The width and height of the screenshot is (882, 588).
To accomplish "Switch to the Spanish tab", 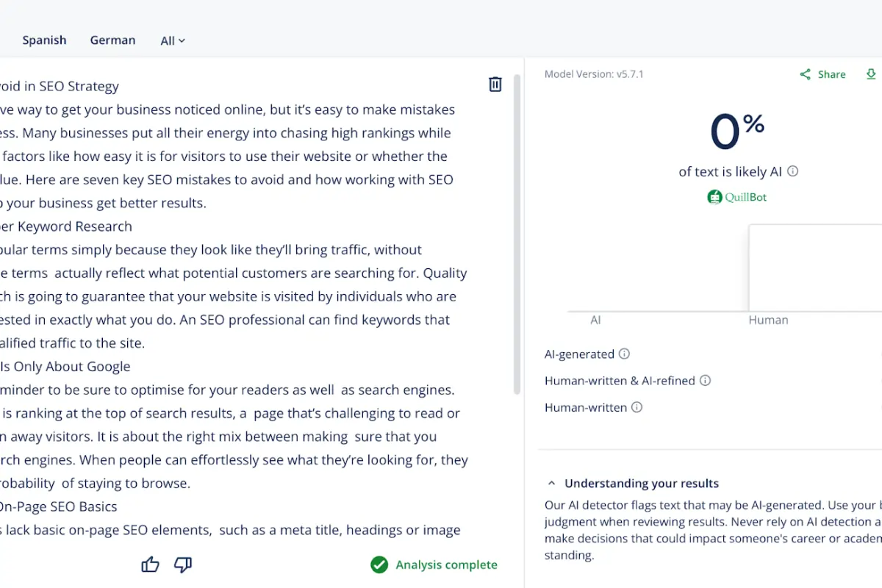I will (x=44, y=40).
